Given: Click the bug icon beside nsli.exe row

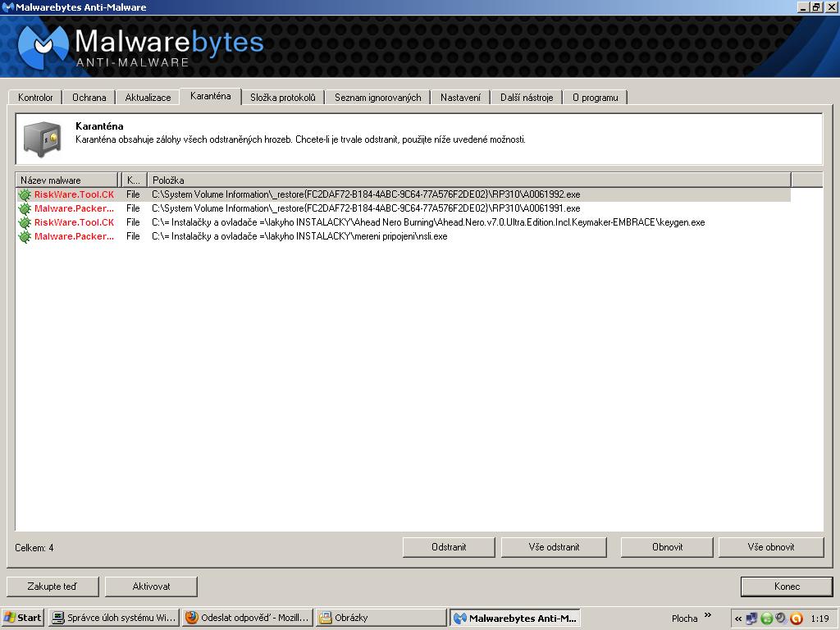Looking at the screenshot, I should [25, 236].
